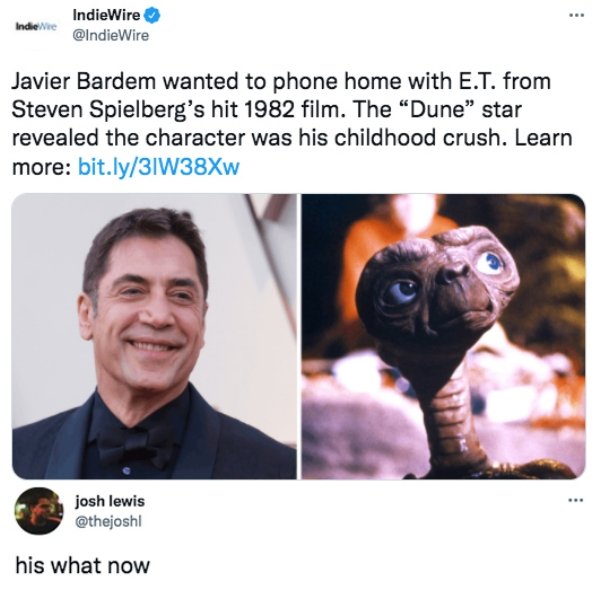Visit the @thejoshl handle
This screenshot has height=589, width=600.
click(108, 521)
